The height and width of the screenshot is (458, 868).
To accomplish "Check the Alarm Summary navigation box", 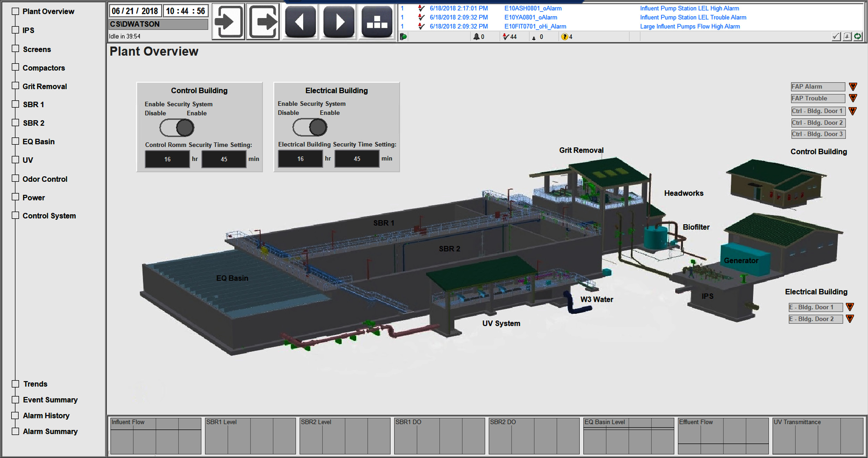I will point(15,431).
